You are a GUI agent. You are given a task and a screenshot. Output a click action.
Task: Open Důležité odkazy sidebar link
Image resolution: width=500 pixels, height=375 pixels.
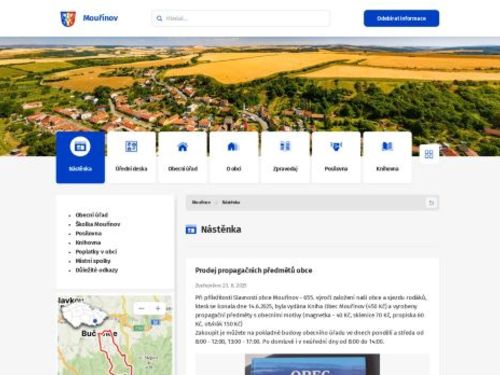click(97, 270)
